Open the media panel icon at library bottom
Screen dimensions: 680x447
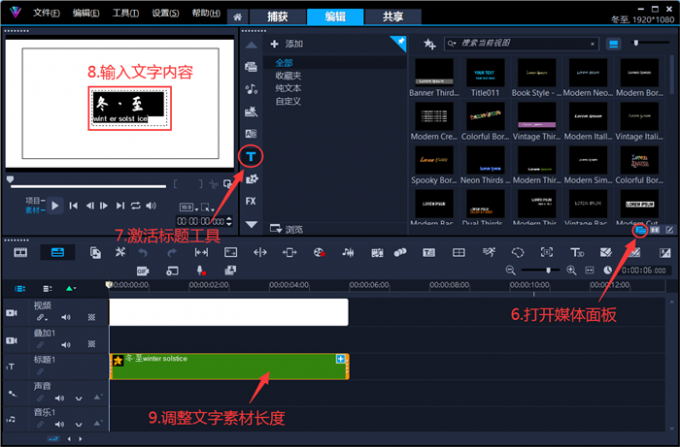640,230
